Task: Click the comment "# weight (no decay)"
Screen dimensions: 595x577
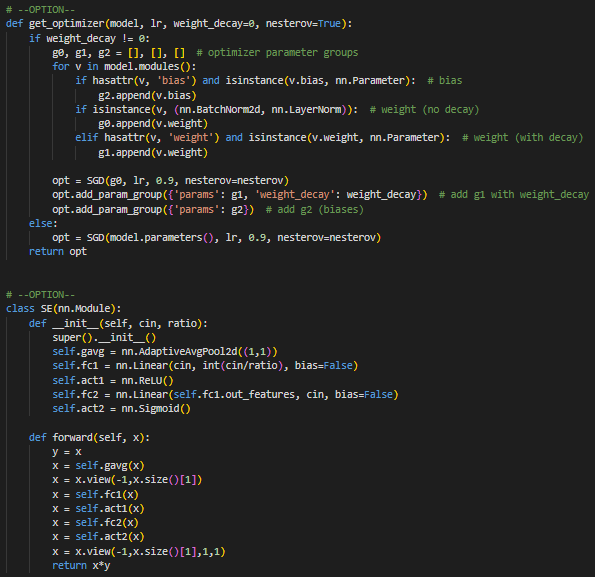Action: 425,110
